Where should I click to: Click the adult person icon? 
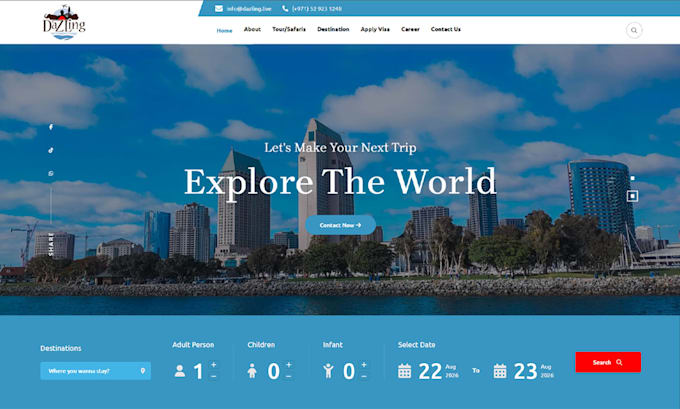point(180,371)
